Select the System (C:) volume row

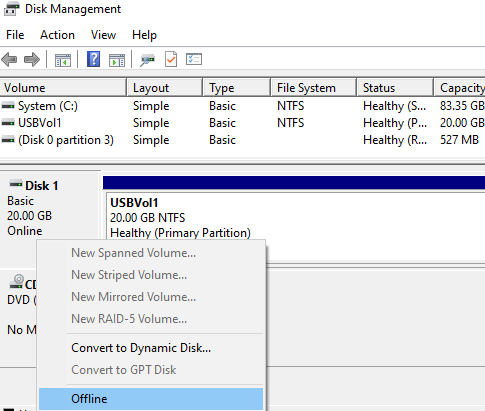point(242,106)
